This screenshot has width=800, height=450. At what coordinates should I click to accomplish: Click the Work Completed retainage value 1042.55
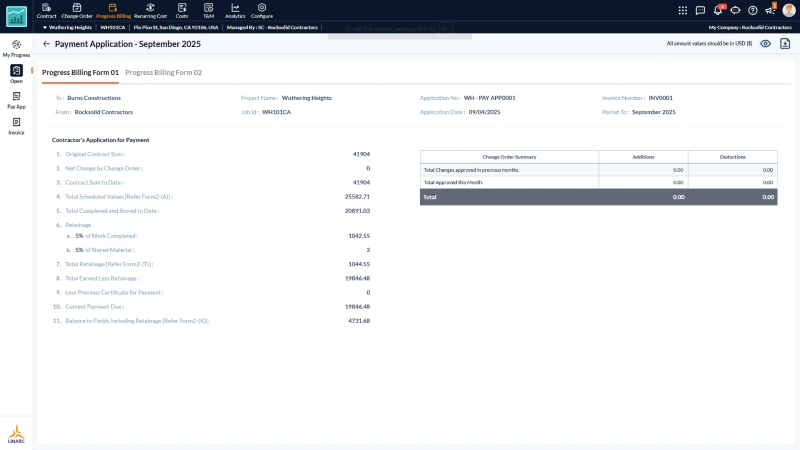(x=359, y=236)
